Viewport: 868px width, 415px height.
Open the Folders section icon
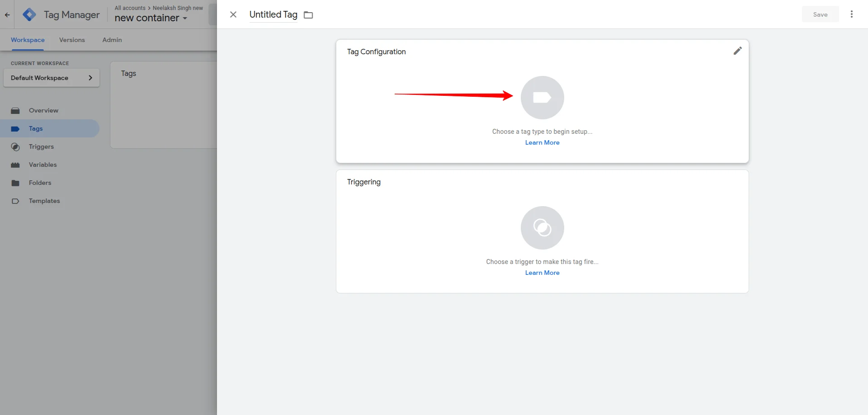pos(16,183)
